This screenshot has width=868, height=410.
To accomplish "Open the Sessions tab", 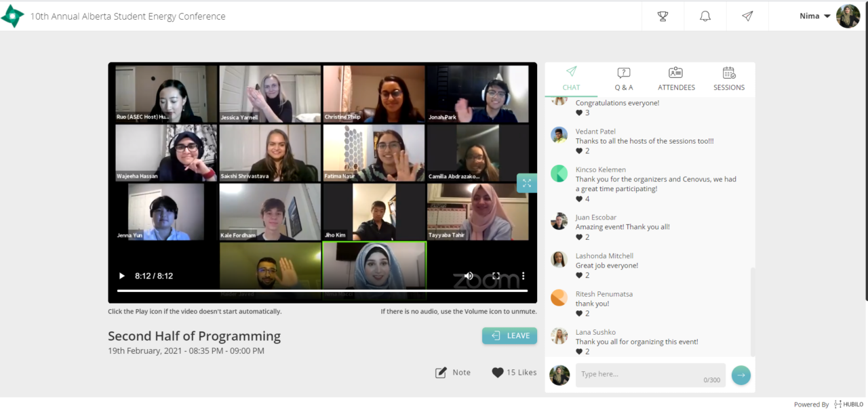I will pos(729,79).
